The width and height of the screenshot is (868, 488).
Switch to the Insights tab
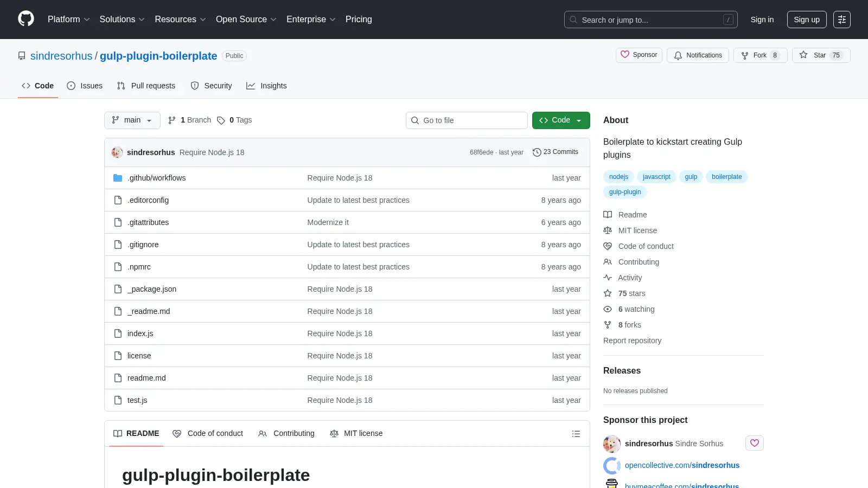point(266,86)
